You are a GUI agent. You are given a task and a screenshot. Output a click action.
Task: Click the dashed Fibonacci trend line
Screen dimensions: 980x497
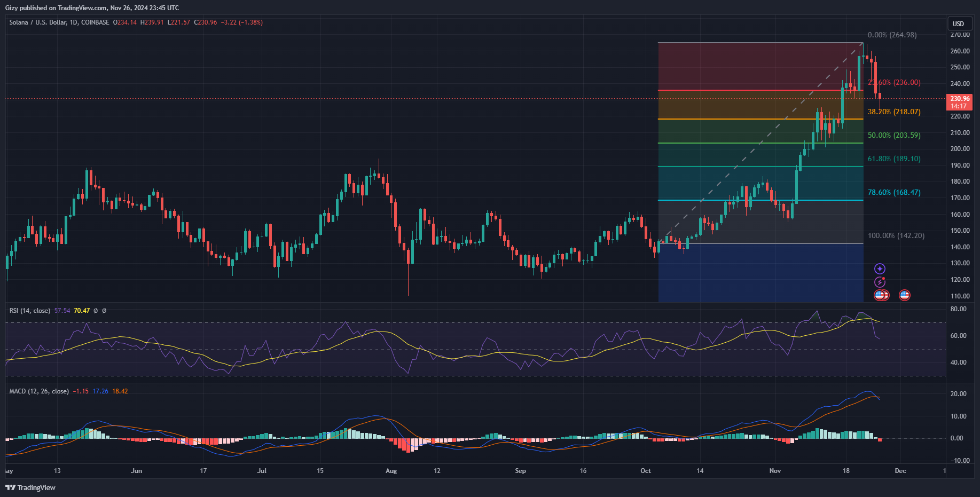pos(761,143)
